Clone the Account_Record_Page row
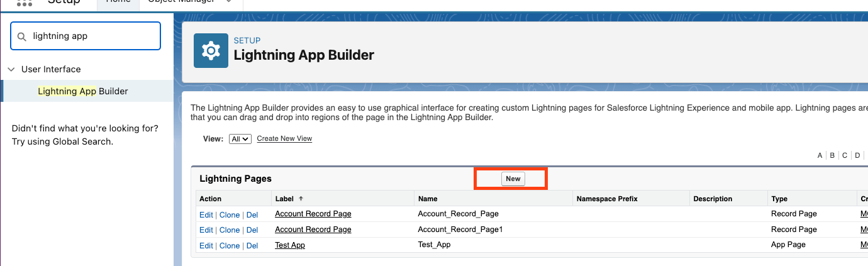This screenshot has height=266, width=868. [230, 215]
